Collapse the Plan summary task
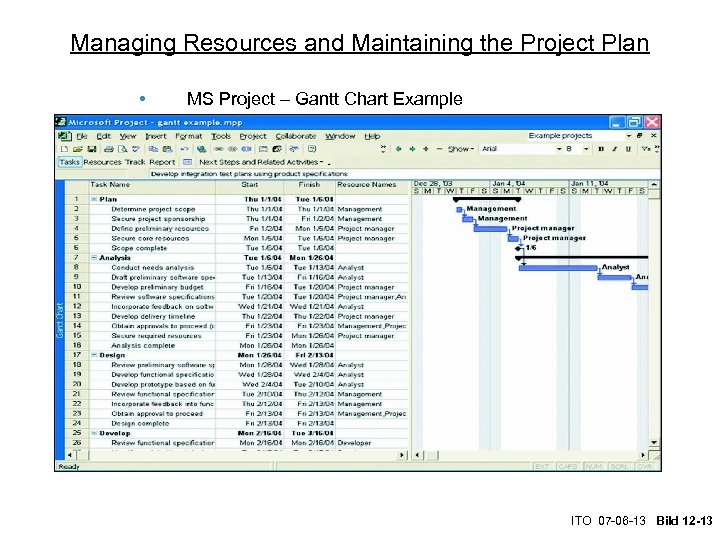720x540 pixels. pyautogui.click(x=94, y=199)
